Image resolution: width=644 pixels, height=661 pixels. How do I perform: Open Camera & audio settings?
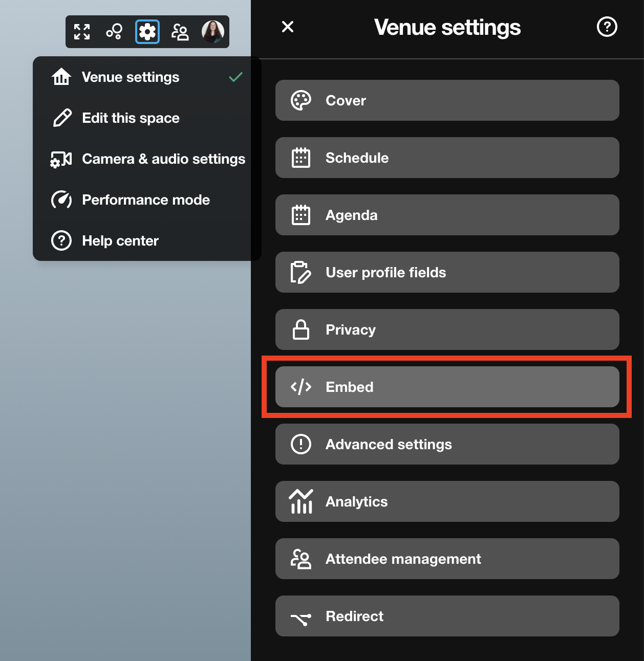point(163,159)
